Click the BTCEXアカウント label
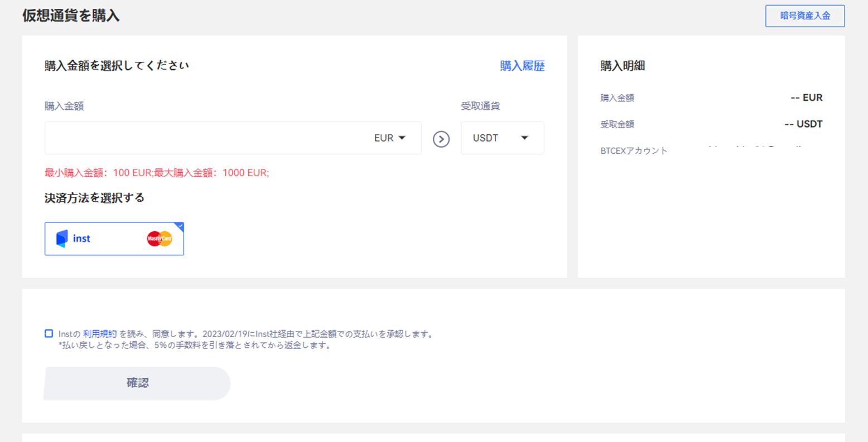This screenshot has width=868, height=442. click(634, 150)
